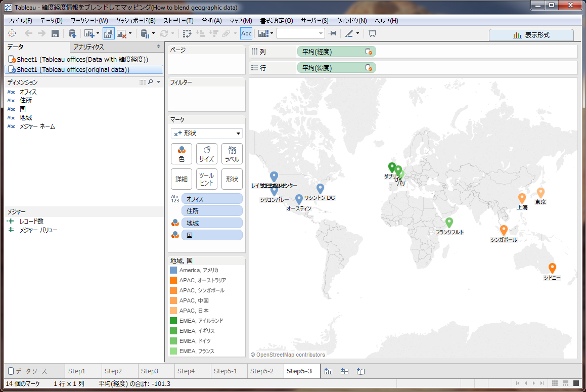Start presentation mode icon

[372, 34]
